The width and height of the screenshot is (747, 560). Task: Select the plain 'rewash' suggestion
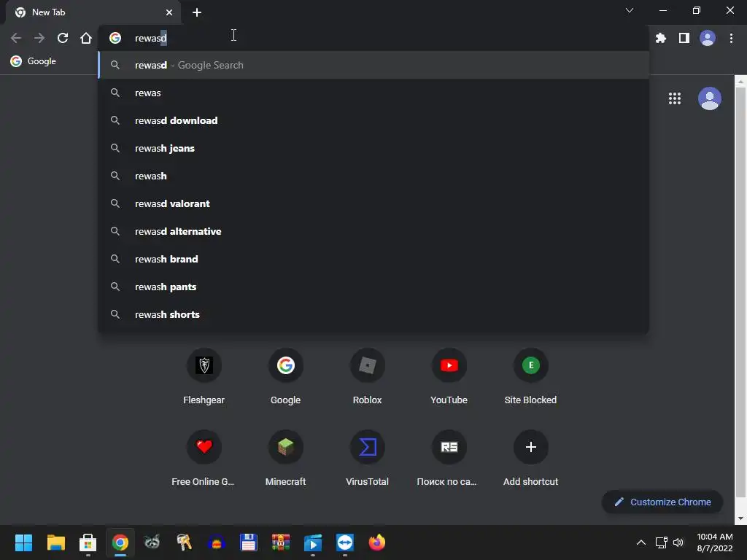coord(373,176)
